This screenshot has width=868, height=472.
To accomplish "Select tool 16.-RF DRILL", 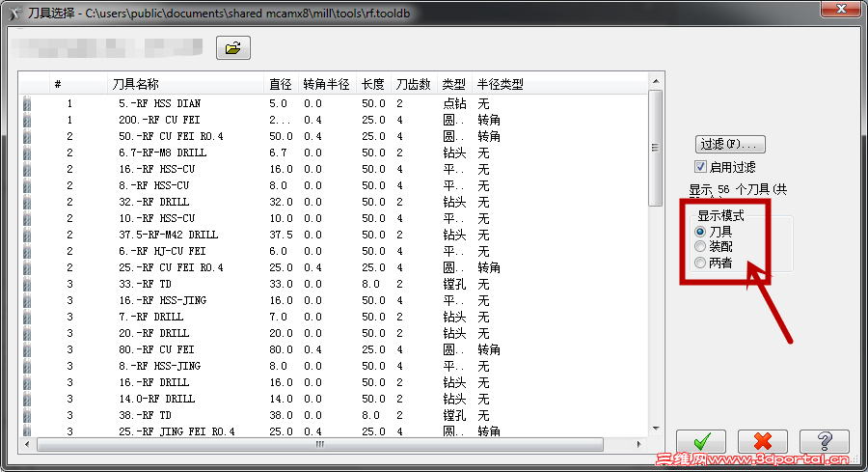I will pyautogui.click(x=154, y=383).
